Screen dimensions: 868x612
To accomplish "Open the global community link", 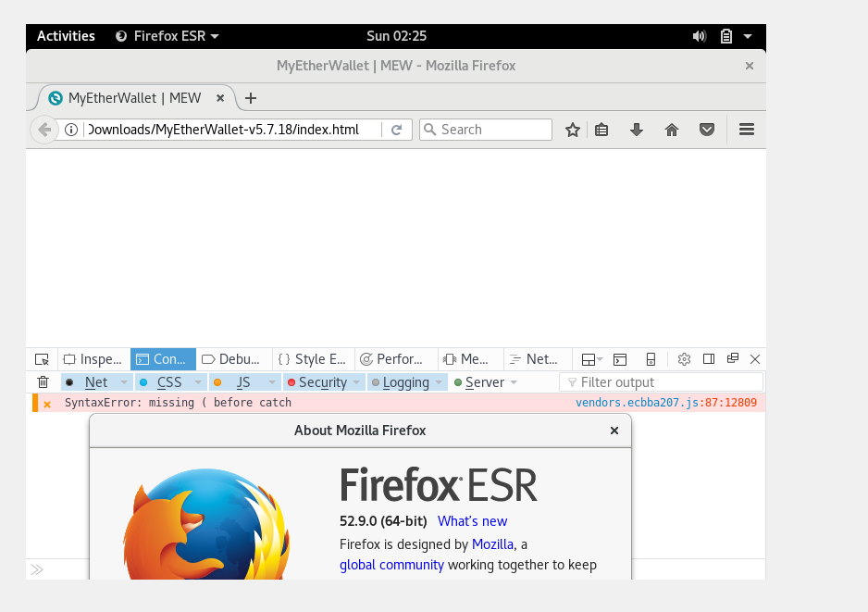I will pyautogui.click(x=391, y=565).
